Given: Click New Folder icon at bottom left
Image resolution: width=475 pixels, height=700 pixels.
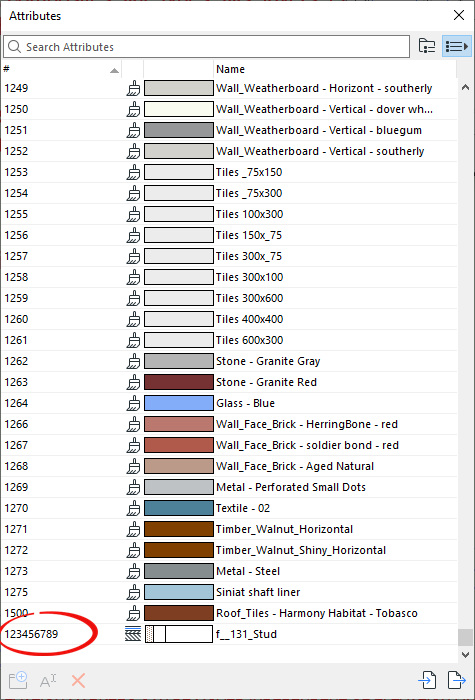Looking at the screenshot, I should point(18,681).
